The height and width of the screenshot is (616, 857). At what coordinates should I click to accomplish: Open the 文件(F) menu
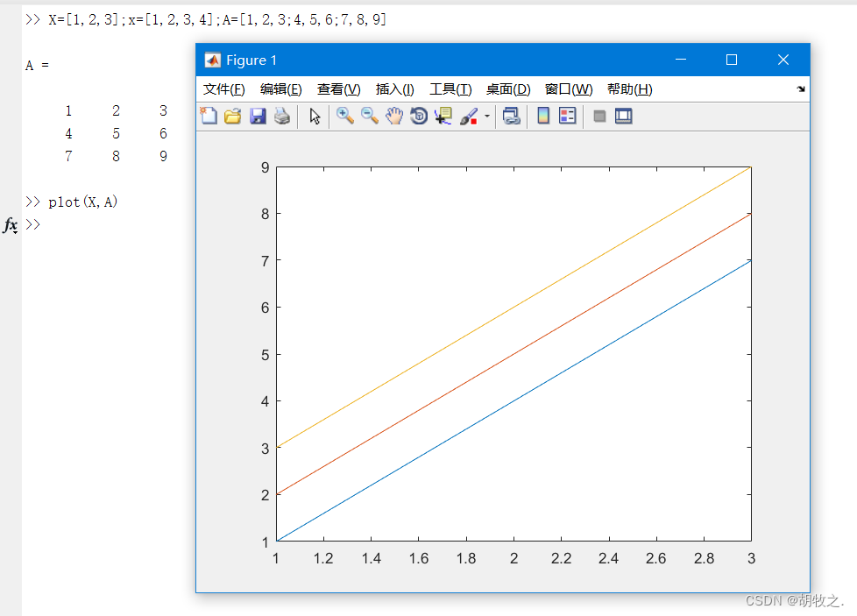point(224,89)
